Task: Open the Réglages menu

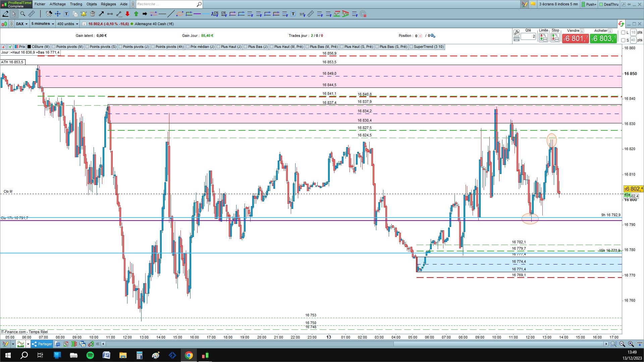Action: tap(108, 4)
